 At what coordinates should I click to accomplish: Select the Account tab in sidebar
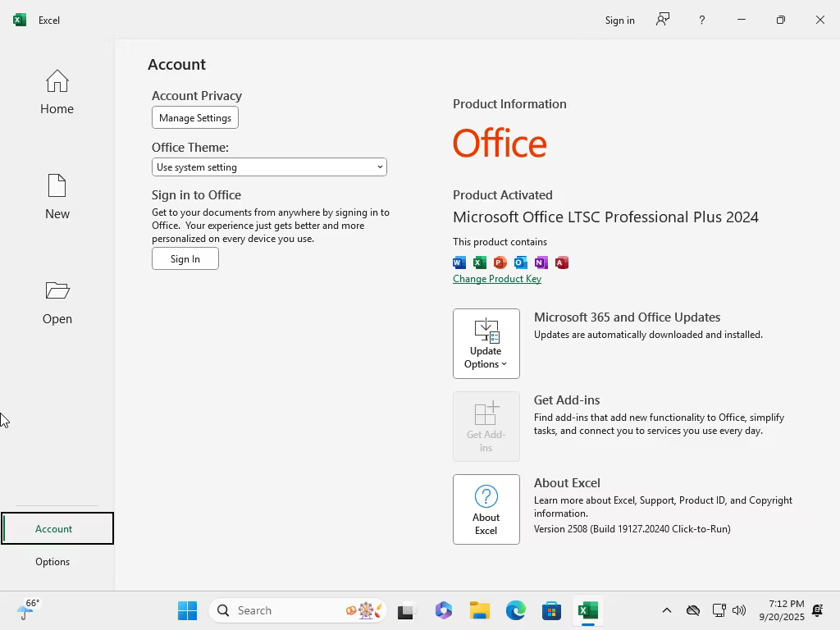pyautogui.click(x=57, y=528)
